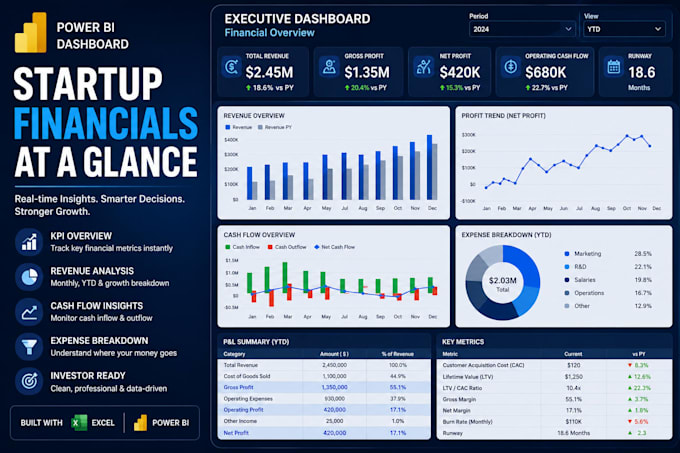Click the vs PY column header in Key Metrics

click(x=638, y=354)
